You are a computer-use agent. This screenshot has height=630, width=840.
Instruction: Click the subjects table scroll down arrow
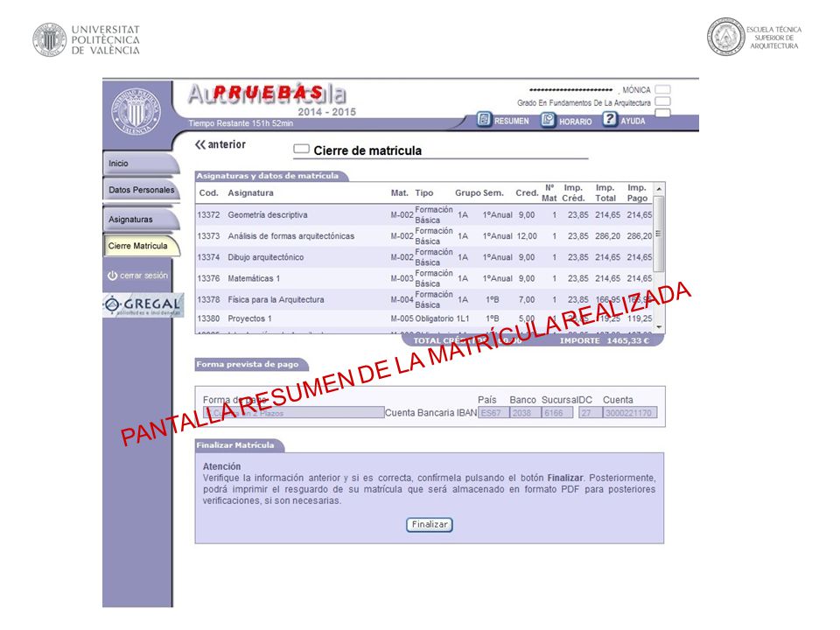(659, 326)
